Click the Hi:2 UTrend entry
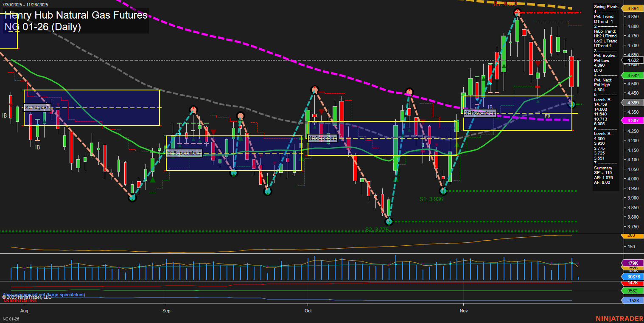Viewport: 644px width, 323px height. tap(605, 36)
